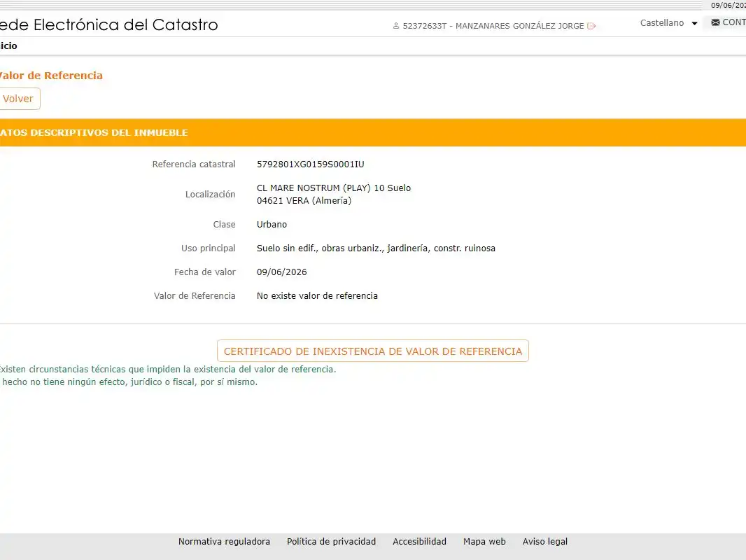Open Certificado de Inexistencia de Valor de Referencia

point(372,351)
